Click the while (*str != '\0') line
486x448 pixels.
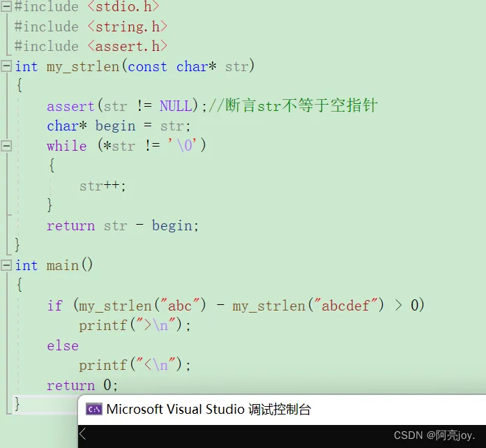pos(126,146)
